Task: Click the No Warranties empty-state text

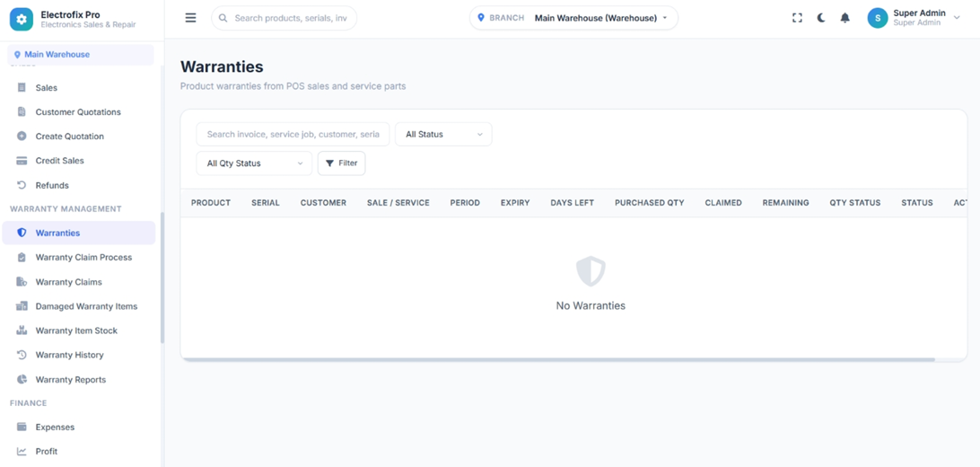Action: click(x=591, y=305)
